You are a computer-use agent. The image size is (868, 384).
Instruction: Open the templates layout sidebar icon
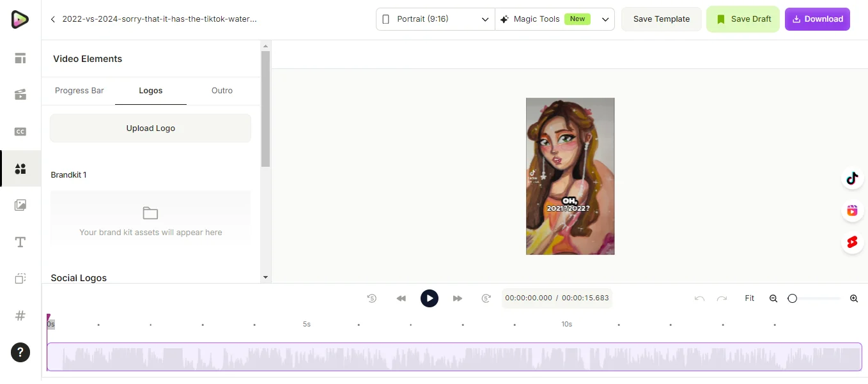[x=20, y=58]
